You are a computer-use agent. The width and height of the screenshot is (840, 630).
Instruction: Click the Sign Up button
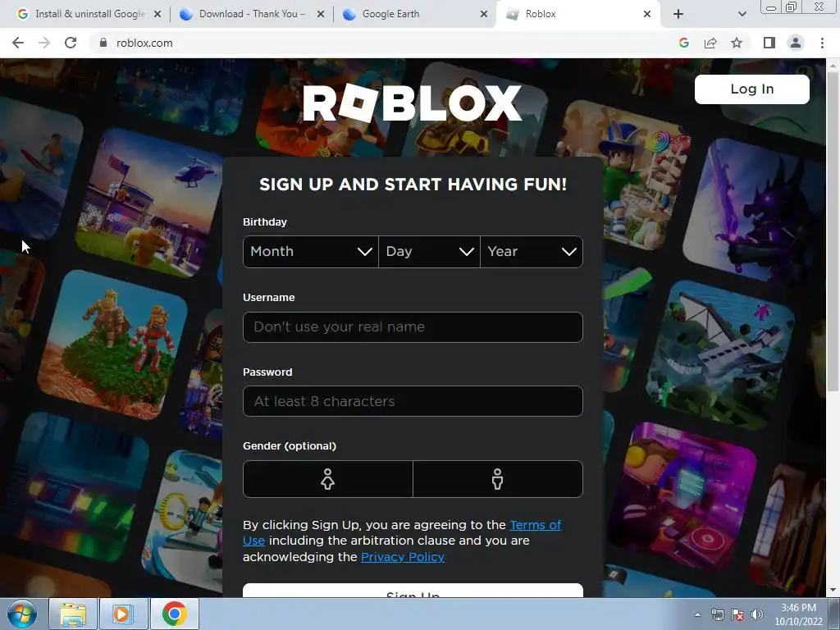tap(413, 591)
